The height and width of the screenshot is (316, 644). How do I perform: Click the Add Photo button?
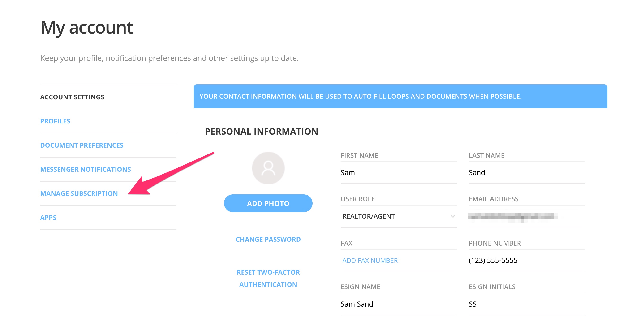[268, 203]
